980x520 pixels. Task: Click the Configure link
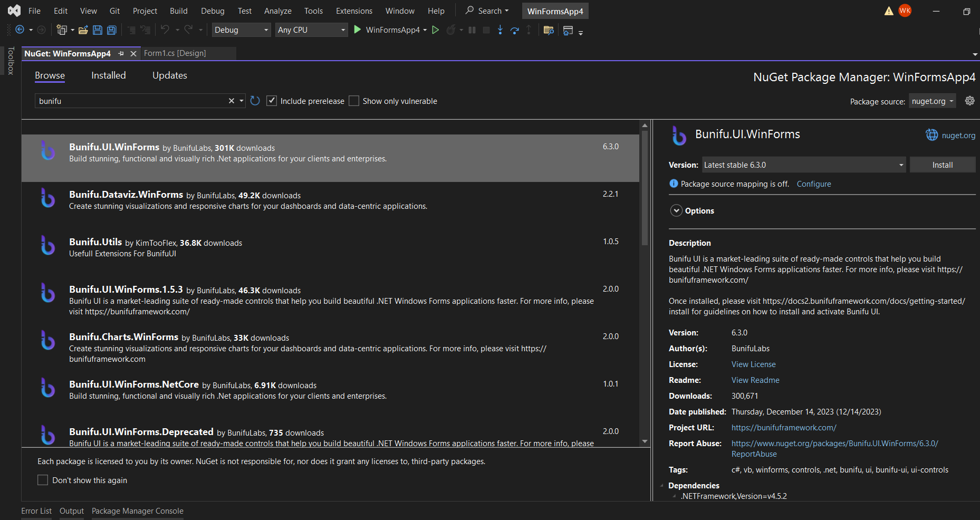click(814, 184)
